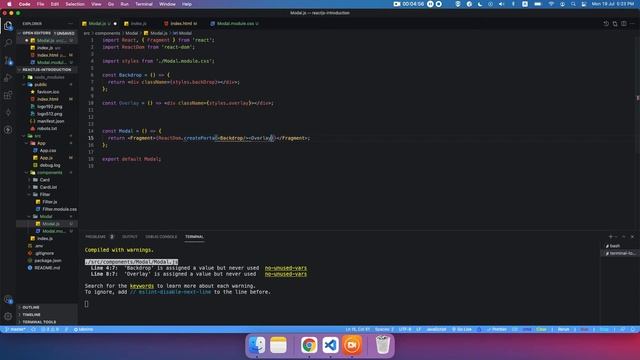The image size is (640, 360).
Task: Add a new terminal with plus icon
Action: pyautogui.click(x=611, y=237)
